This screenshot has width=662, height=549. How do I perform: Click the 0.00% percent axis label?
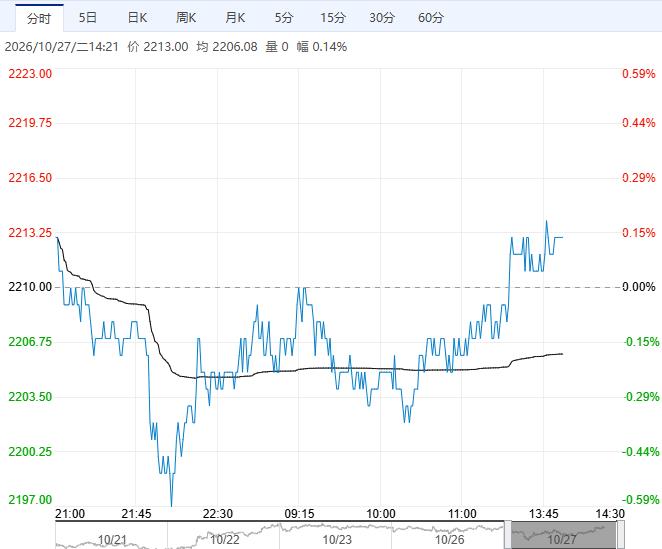point(639,287)
